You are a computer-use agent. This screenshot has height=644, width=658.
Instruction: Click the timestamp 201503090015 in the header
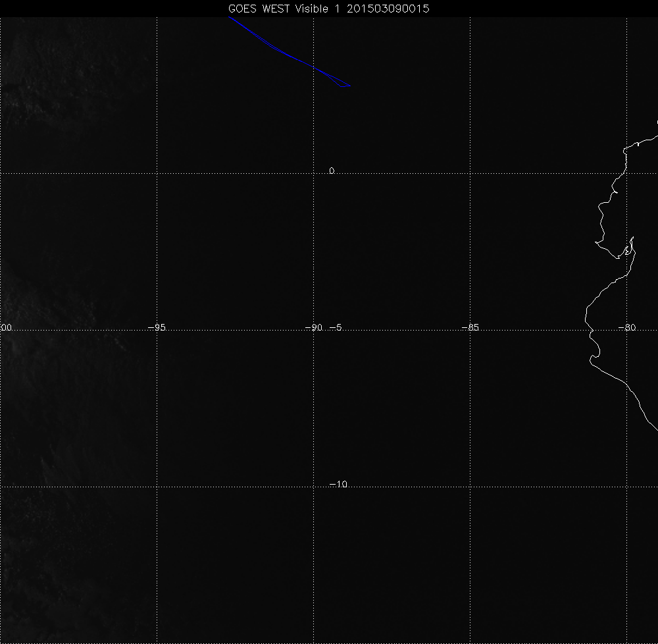389,9
